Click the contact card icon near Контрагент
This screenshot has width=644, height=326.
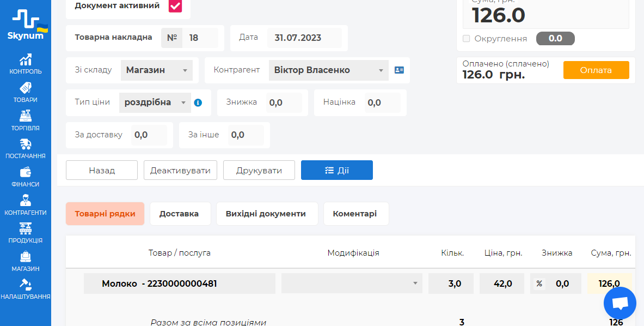(x=399, y=70)
